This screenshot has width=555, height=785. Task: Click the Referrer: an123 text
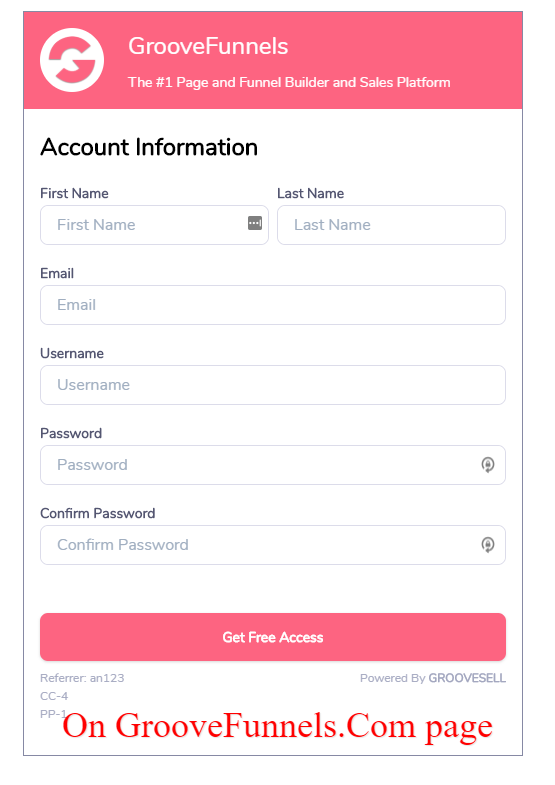pyautogui.click(x=82, y=678)
